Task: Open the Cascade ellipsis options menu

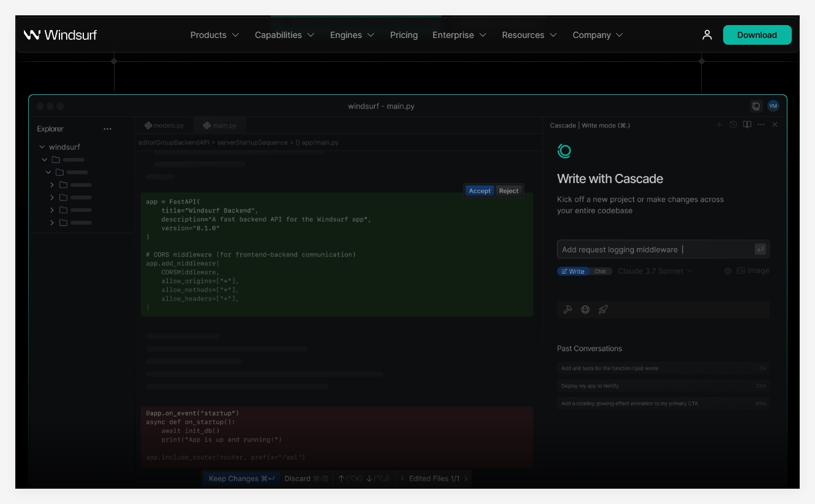Action: [x=761, y=124]
